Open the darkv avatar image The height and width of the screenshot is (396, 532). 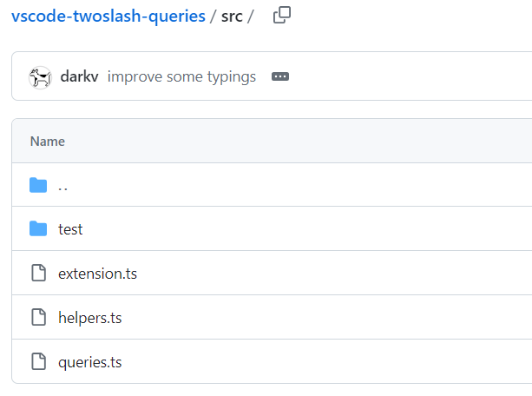(x=41, y=77)
